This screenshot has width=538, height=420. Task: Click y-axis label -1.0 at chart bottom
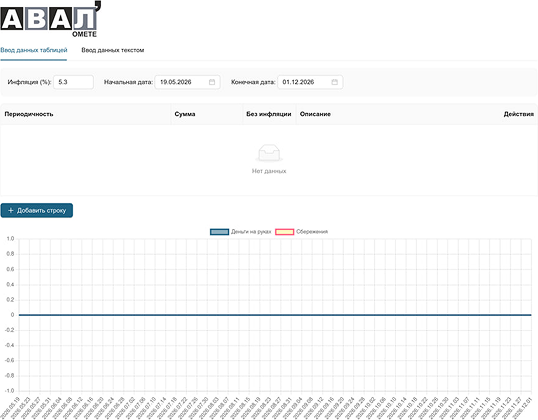(10, 390)
